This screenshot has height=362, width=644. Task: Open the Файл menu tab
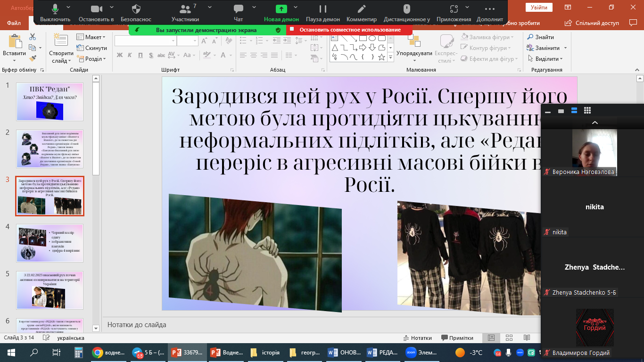[x=14, y=23]
